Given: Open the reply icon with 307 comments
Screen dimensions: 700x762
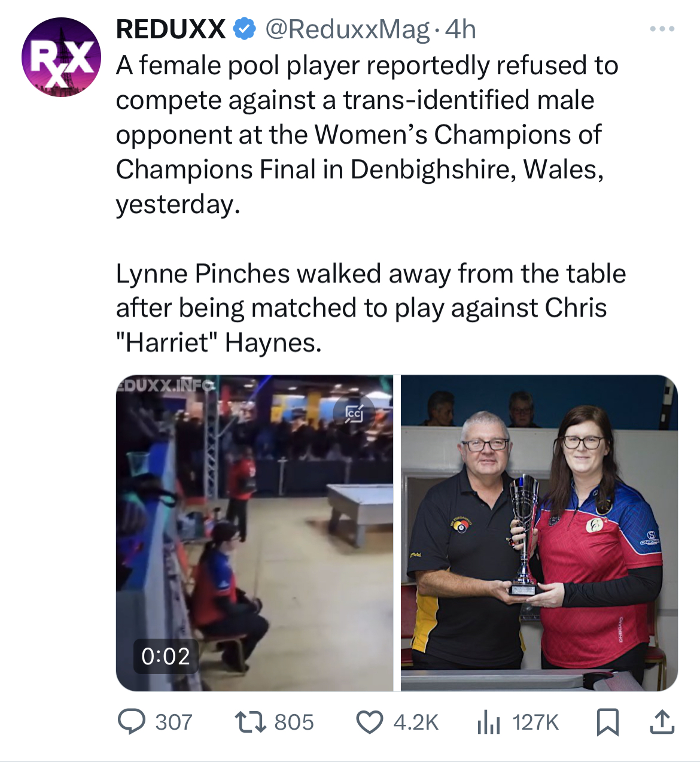Looking at the screenshot, I should pos(131,722).
